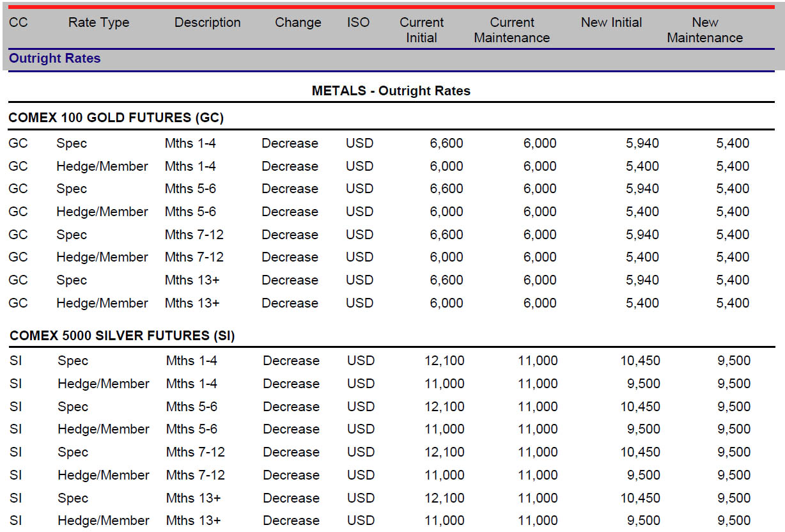
Task: Click Hedge/Member in the SI Mths 1-4 row
Action: (104, 384)
